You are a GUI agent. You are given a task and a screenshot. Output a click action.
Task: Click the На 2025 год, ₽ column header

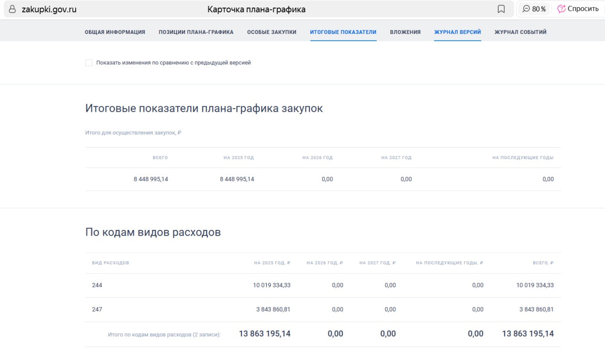[272, 263]
